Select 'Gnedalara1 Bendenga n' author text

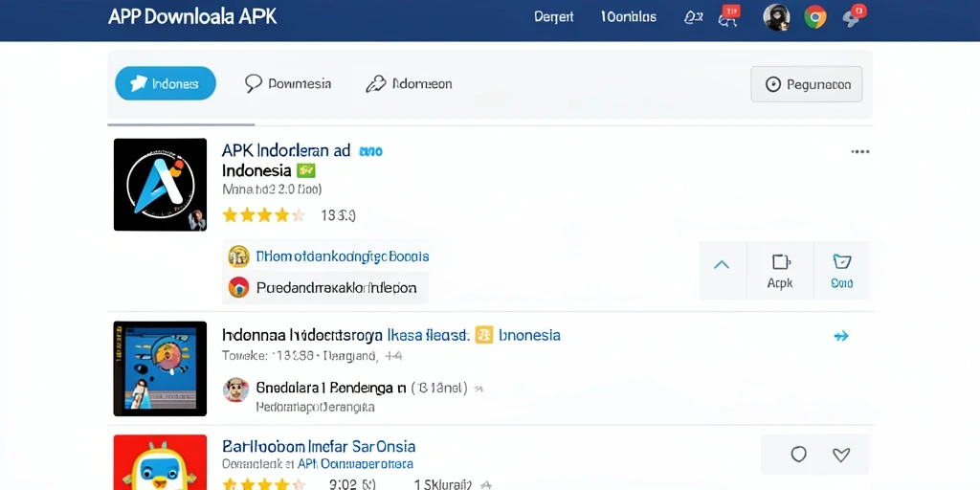331,389
